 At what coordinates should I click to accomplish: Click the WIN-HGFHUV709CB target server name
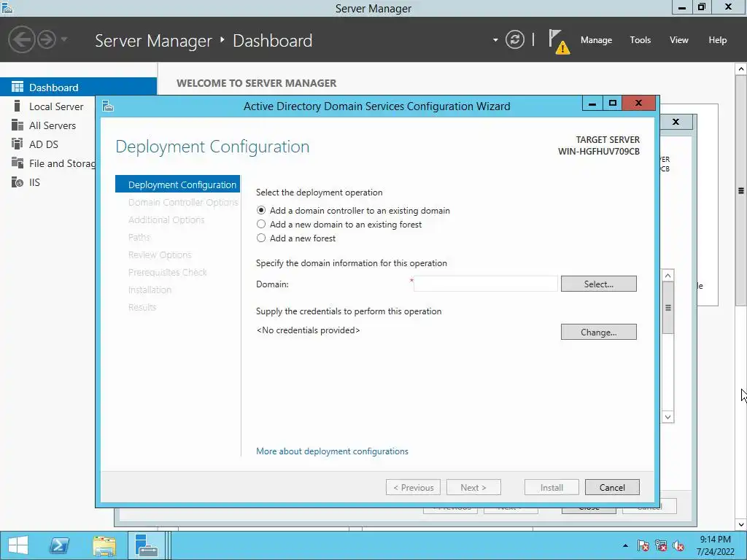(x=598, y=152)
